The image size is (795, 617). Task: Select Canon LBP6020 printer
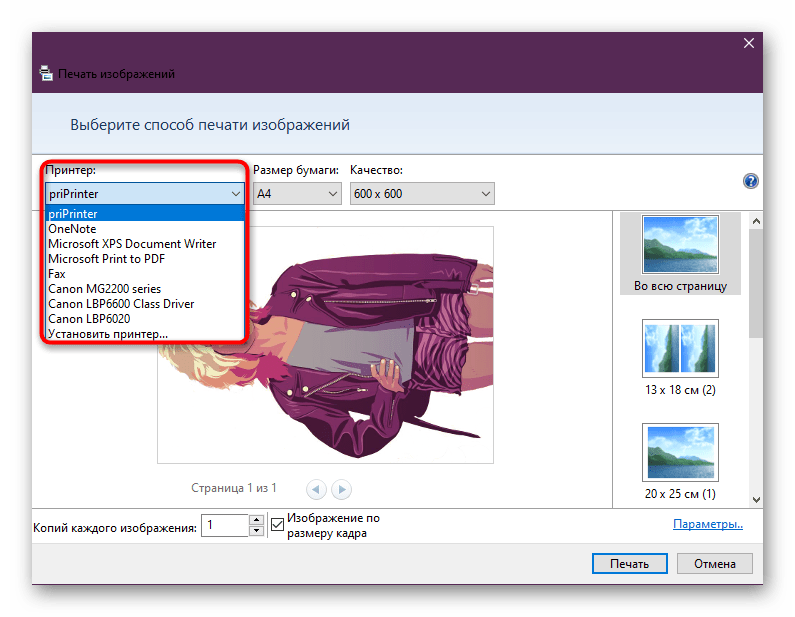(145, 319)
